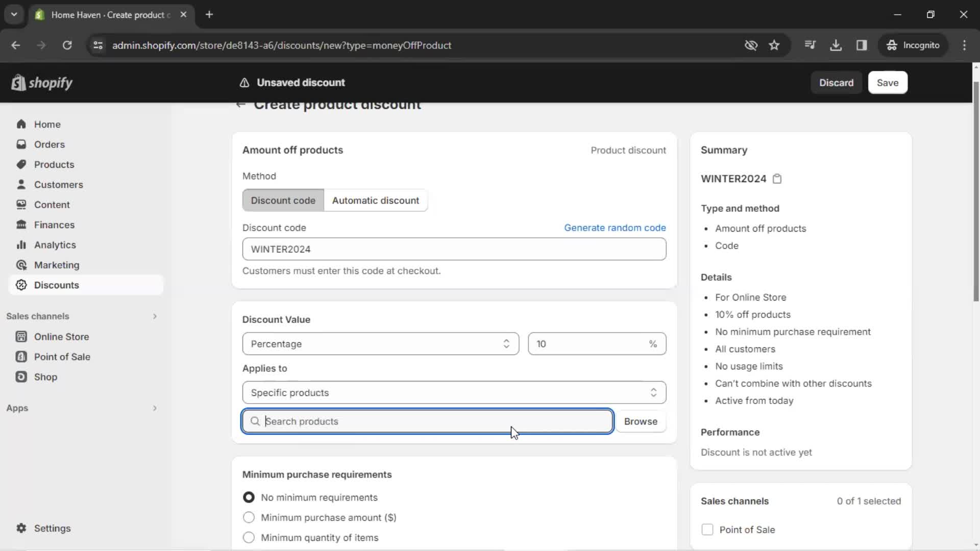Image resolution: width=980 pixels, height=551 pixels.
Task: Select Minimum purchase amount ($) radio
Action: (x=249, y=517)
